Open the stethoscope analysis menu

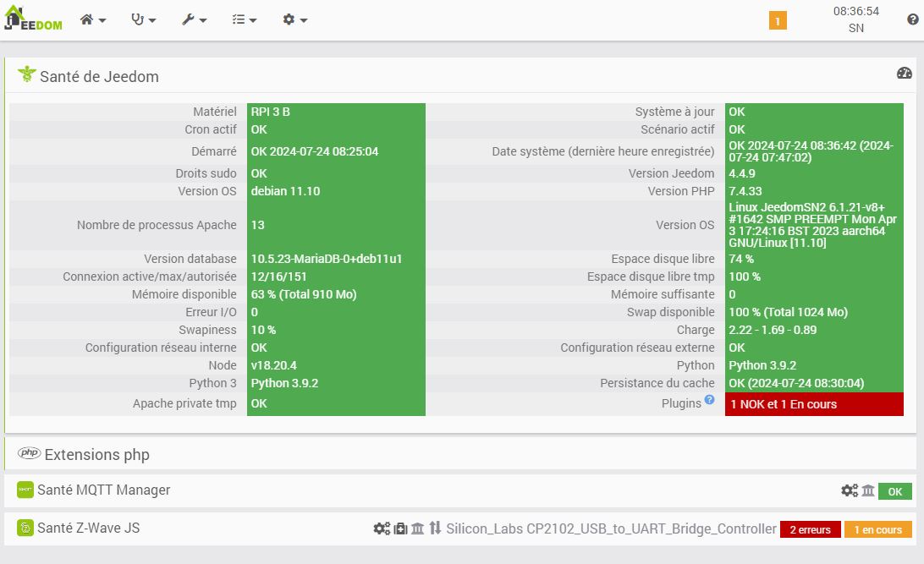point(143,19)
